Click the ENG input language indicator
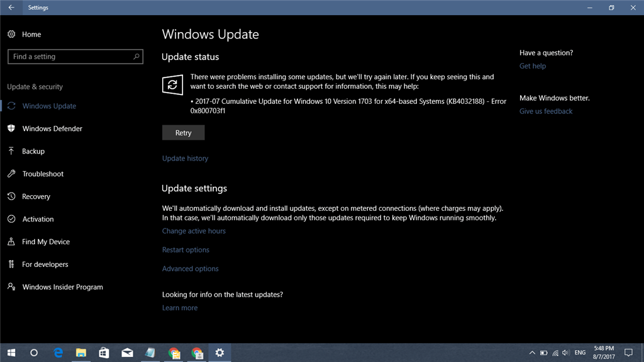This screenshot has height=362, width=644. coord(580,353)
